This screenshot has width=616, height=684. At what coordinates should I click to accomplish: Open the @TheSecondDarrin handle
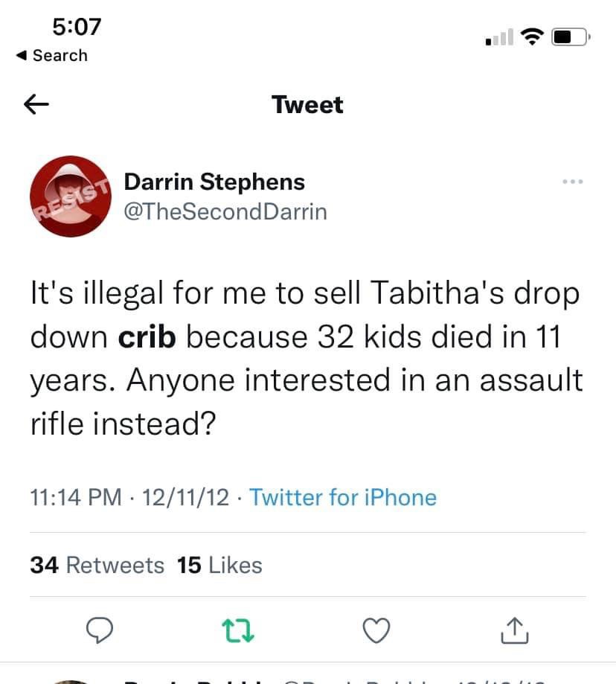[225, 211]
